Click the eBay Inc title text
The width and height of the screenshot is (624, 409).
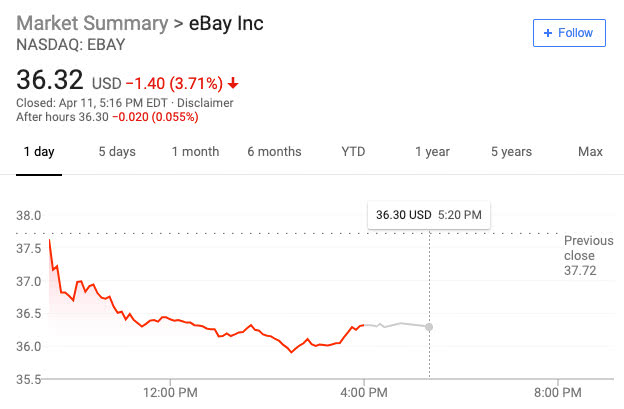tap(226, 23)
